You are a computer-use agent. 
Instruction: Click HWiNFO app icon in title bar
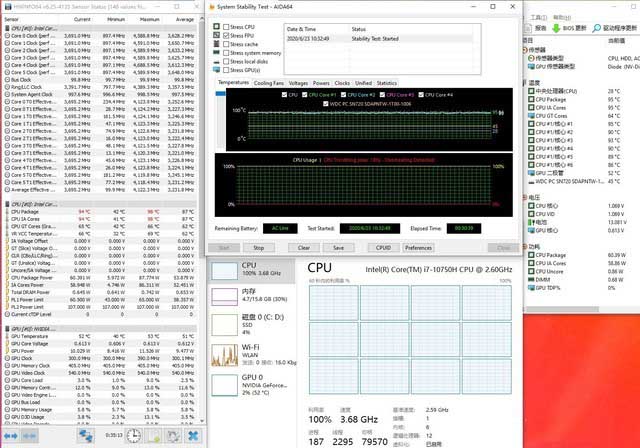click(x=8, y=7)
